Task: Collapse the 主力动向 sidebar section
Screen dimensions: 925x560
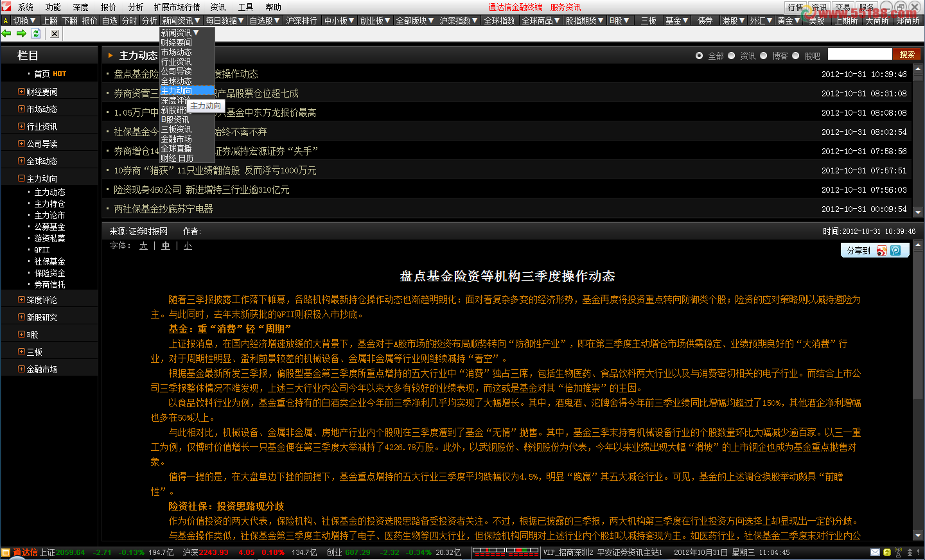Action: [x=21, y=179]
